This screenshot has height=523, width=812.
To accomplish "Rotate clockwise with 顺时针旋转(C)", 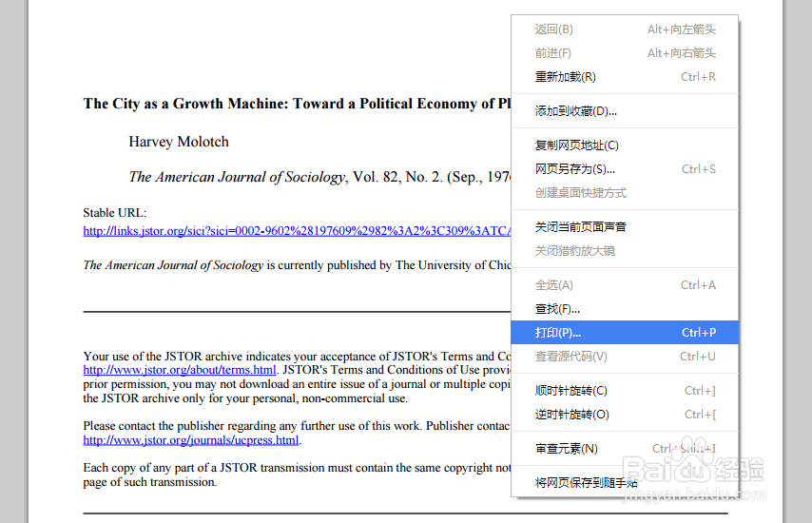I will coord(625,391).
